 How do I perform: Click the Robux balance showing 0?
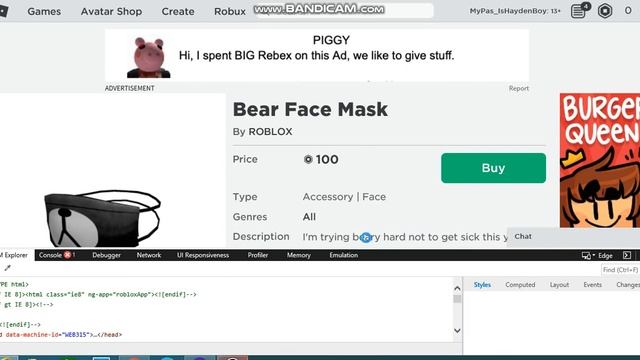(628, 11)
